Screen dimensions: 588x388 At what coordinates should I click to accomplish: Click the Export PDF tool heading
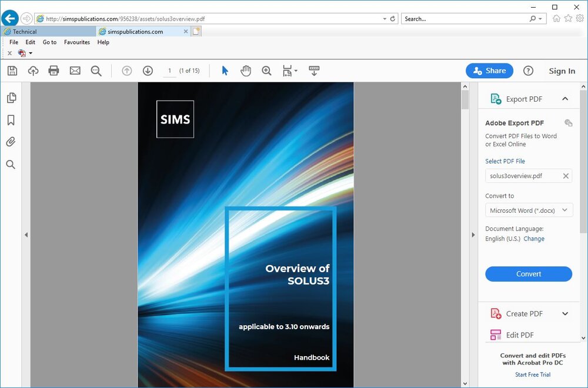524,99
